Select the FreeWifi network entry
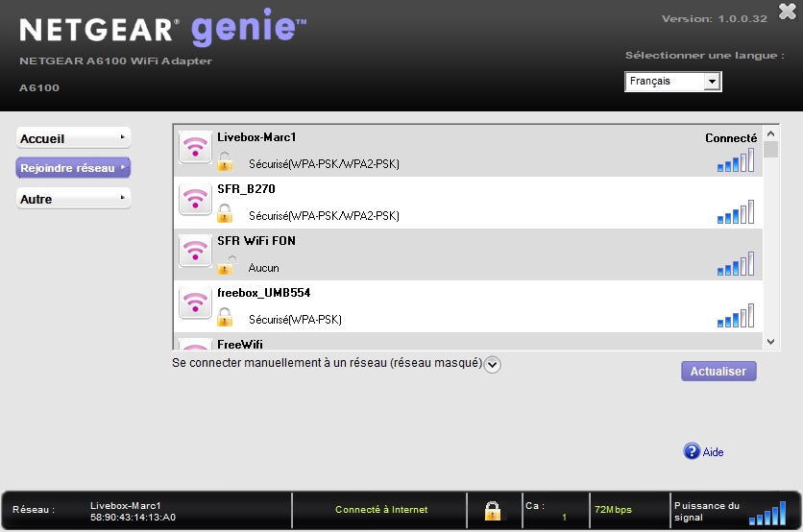The image size is (803, 532). [x=240, y=344]
